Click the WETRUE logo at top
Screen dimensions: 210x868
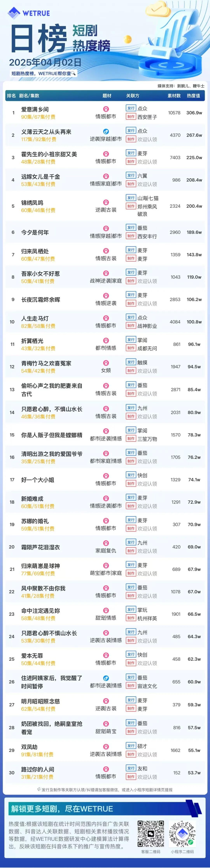29,13
